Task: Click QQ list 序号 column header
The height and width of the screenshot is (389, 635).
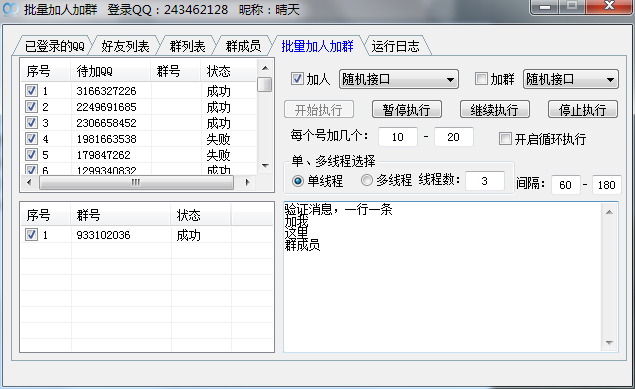Action: coord(45,71)
